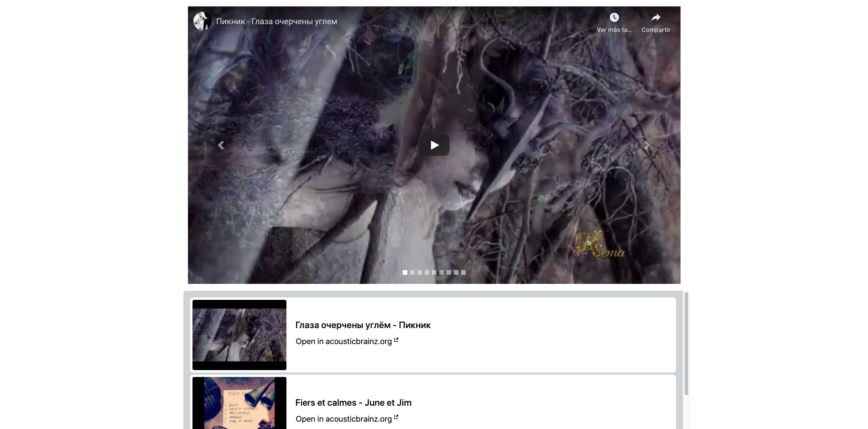
Task: Click external link icon for Глаза очерчены углём
Action: click(396, 340)
